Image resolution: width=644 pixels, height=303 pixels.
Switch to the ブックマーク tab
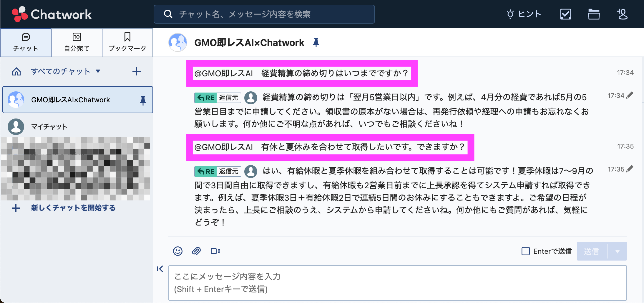pos(127,42)
